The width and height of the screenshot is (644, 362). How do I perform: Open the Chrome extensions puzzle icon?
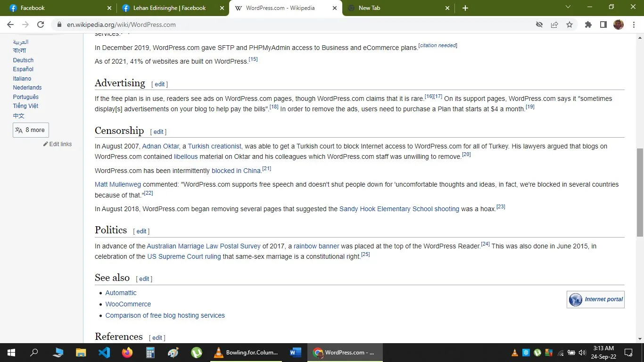pos(588,25)
